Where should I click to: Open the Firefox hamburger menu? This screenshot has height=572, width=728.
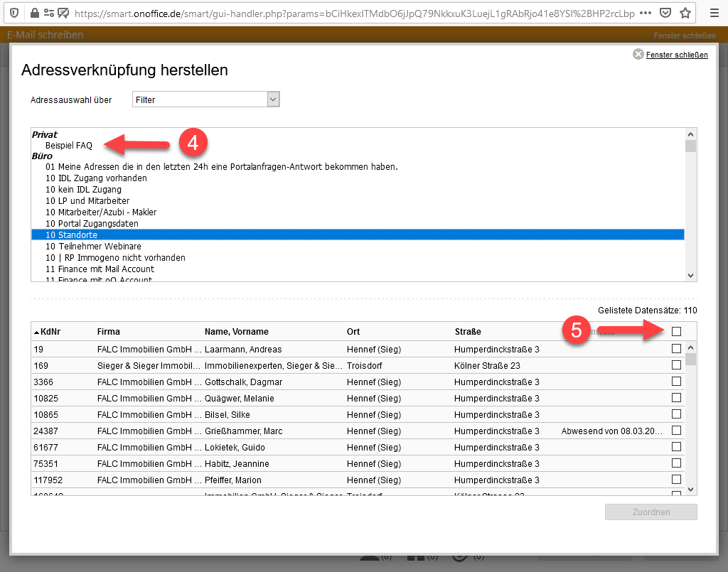pos(714,13)
